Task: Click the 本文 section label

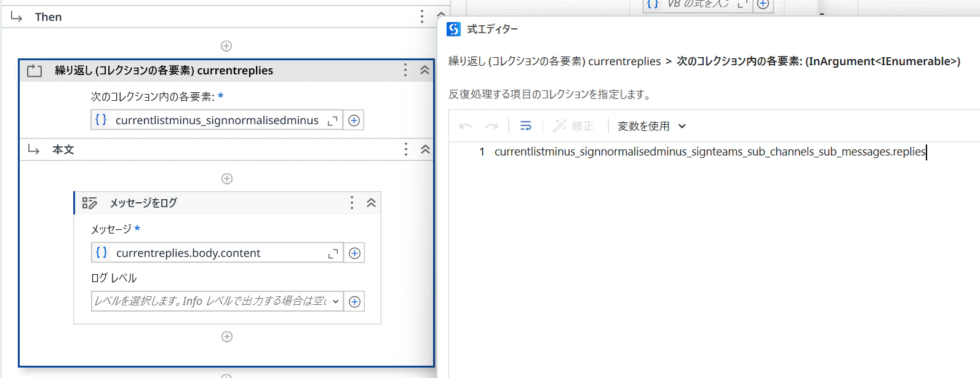Action: point(63,149)
